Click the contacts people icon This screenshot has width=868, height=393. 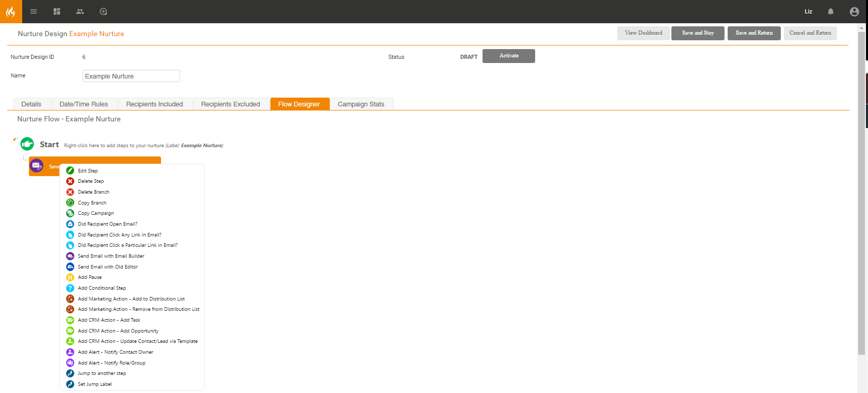(80, 11)
